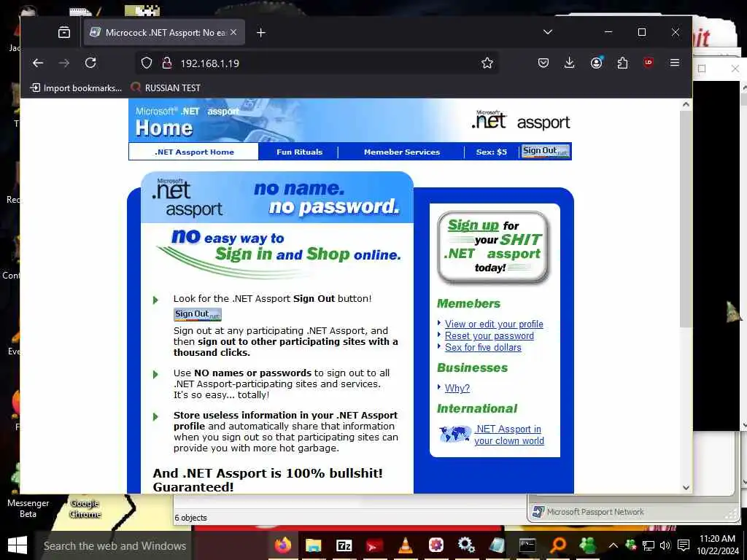Click the Search the web and Windows box
The height and width of the screenshot is (560, 747).
point(114,545)
